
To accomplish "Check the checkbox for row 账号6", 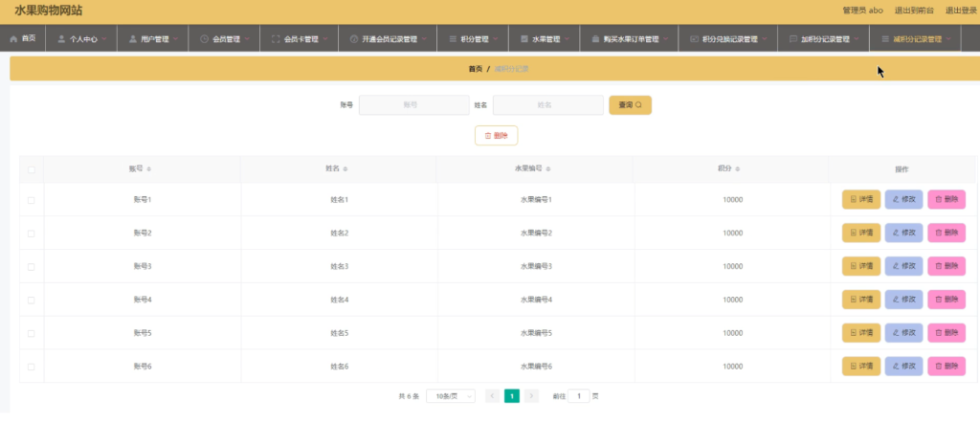I will 32,367.
